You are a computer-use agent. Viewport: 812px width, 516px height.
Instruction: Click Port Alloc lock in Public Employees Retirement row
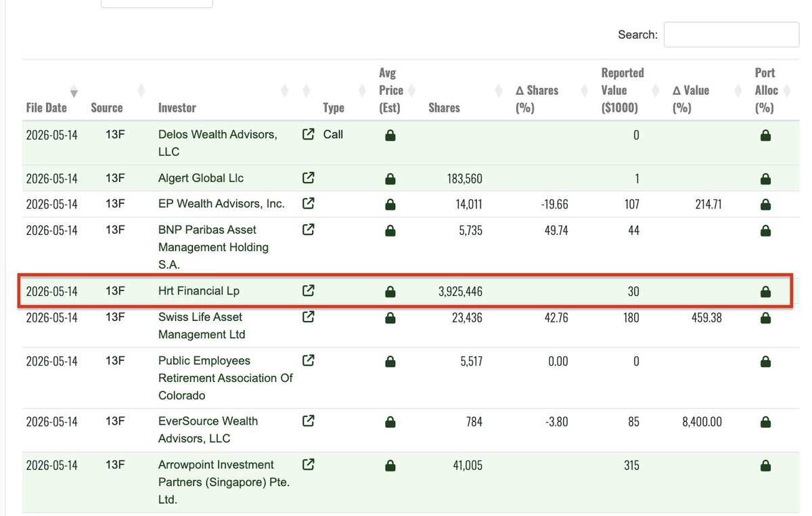765,362
